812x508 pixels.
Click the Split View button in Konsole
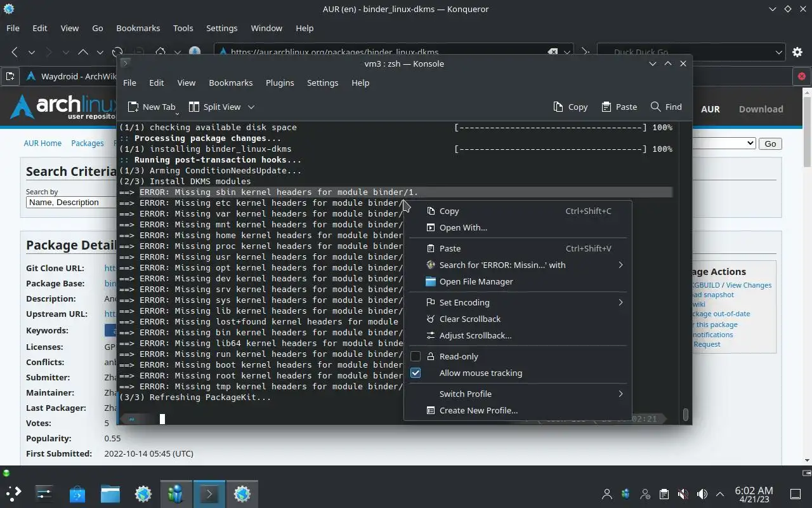[214, 107]
